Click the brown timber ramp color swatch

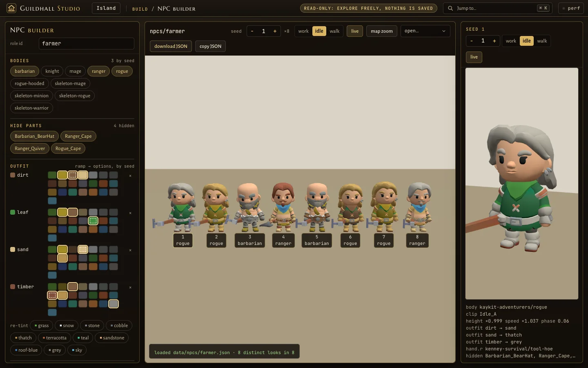13,287
